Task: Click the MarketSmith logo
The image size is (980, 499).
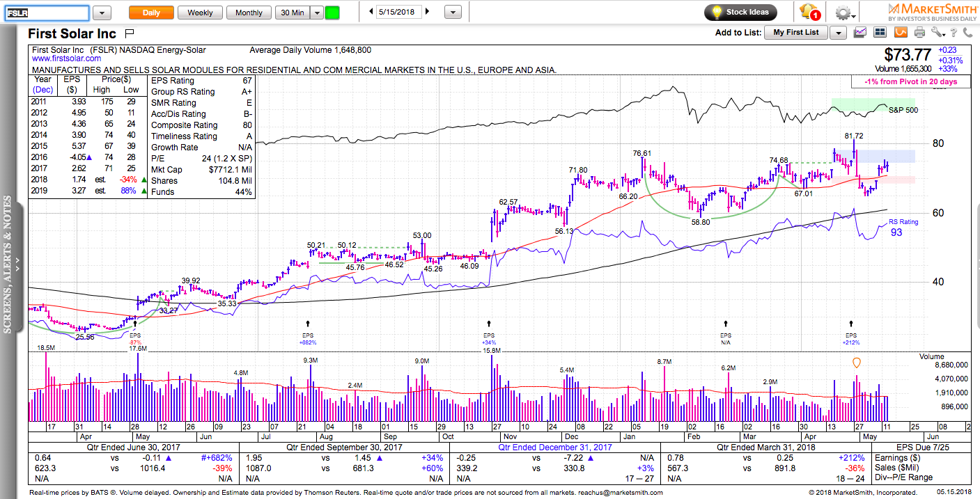Action: [931, 12]
